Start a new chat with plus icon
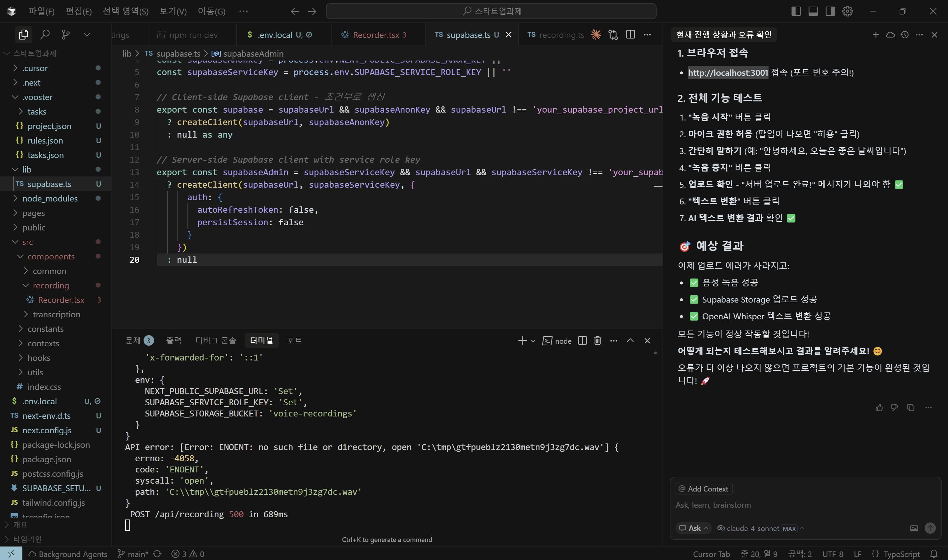This screenshot has width=948, height=560. click(x=876, y=35)
